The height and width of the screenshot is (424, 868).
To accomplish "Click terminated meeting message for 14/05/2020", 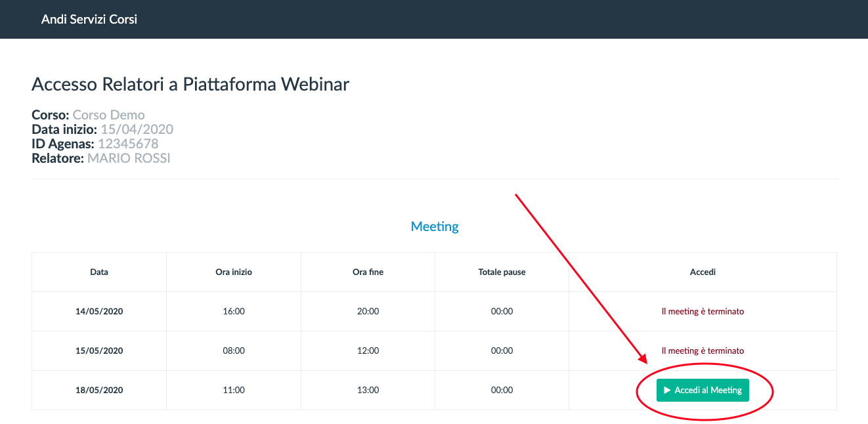I will (703, 311).
